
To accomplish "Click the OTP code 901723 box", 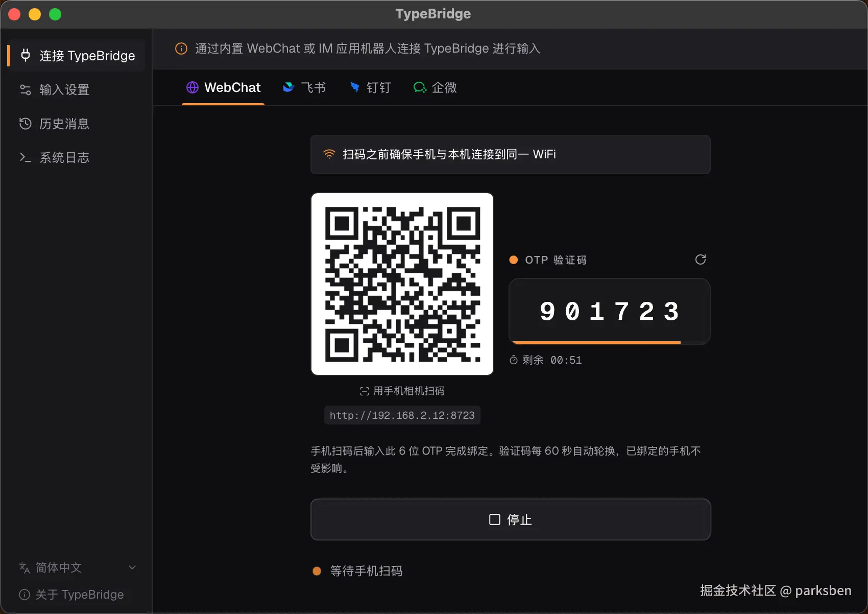I will click(x=610, y=311).
